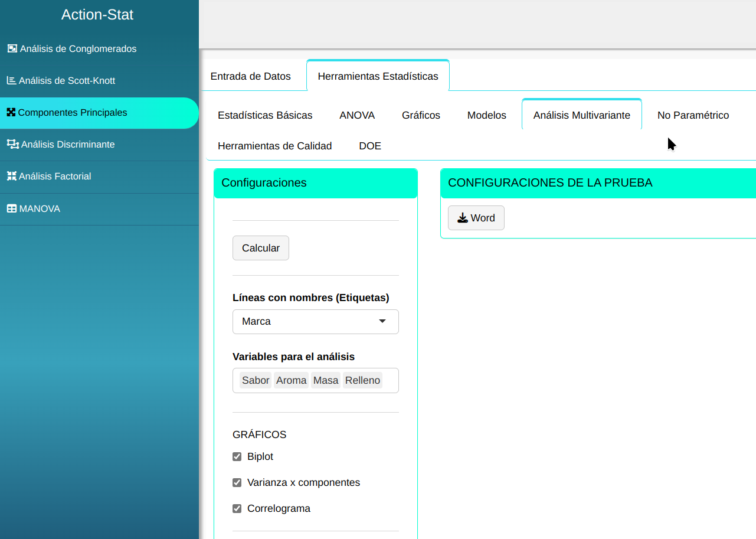The width and height of the screenshot is (756, 539).
Task: Switch to the Entrada de Datos tab
Action: click(x=250, y=76)
